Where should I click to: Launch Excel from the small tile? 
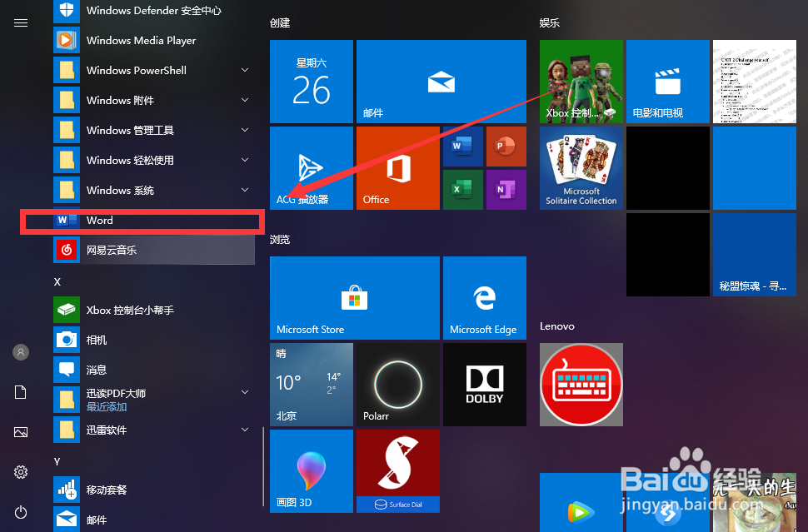463,190
